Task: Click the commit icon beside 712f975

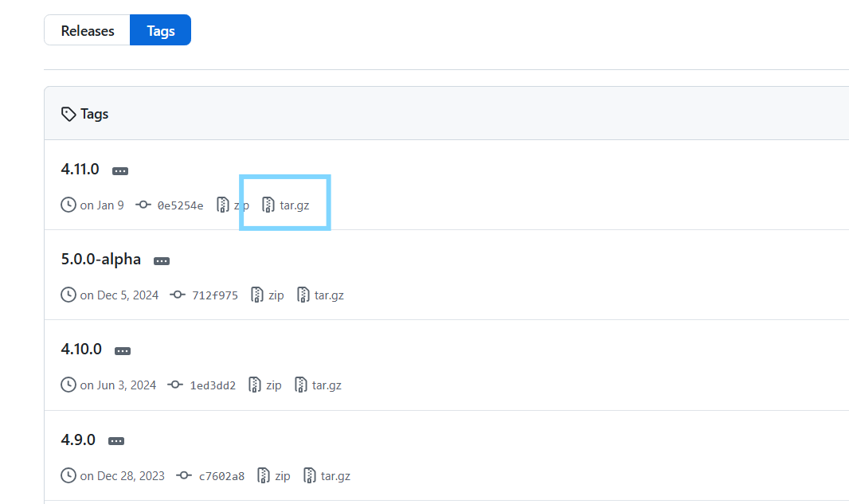Action: click(178, 295)
